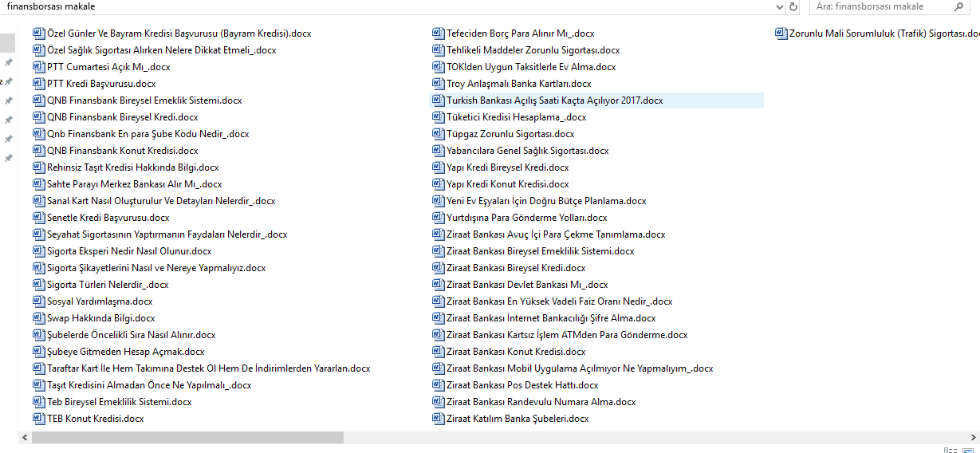This screenshot has width=980, height=453.
Task: Switch to large thumbnails view layout
Action: click(x=969, y=451)
